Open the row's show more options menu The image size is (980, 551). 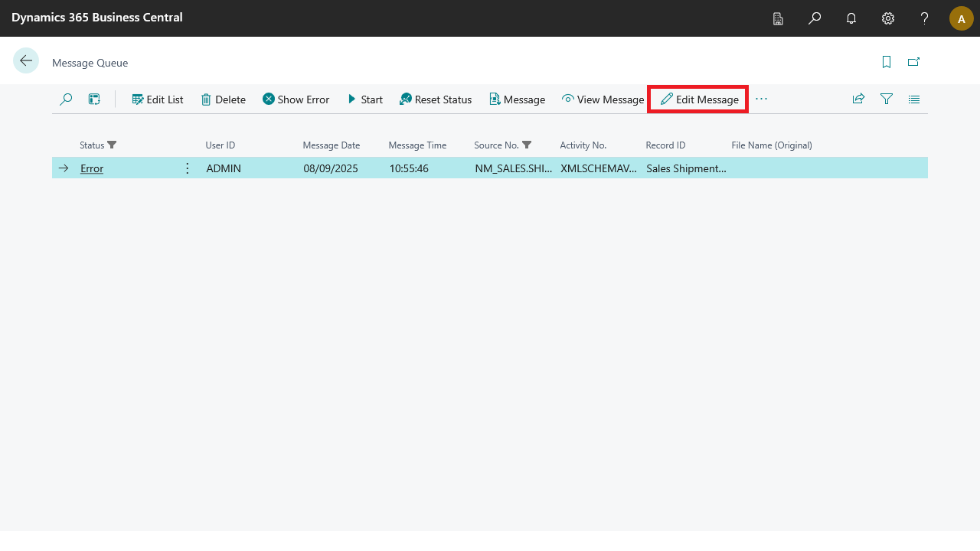pos(188,168)
